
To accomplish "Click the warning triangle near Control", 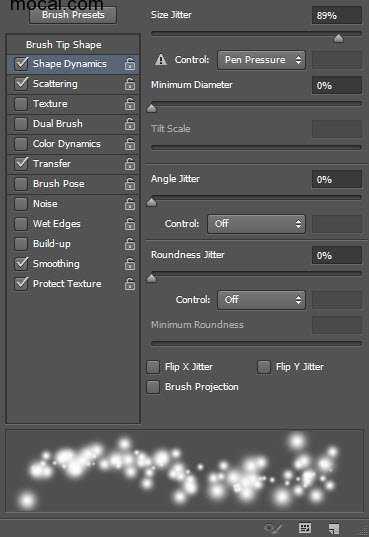I will point(161,60).
